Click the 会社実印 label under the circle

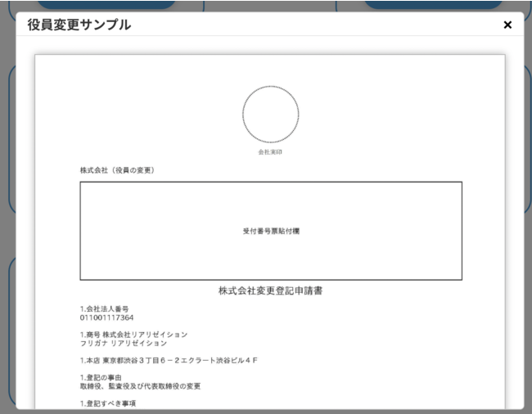click(x=270, y=152)
